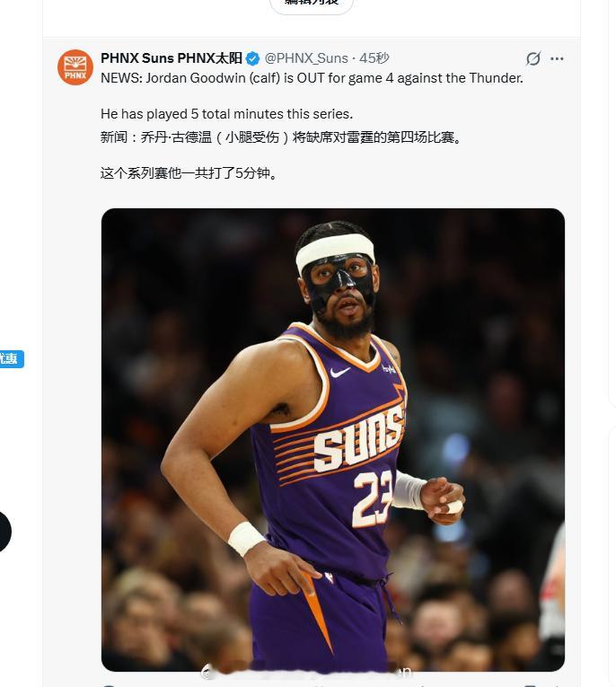This screenshot has height=687, width=616.
Task: Click the blue verified badge
Action: coord(253,58)
